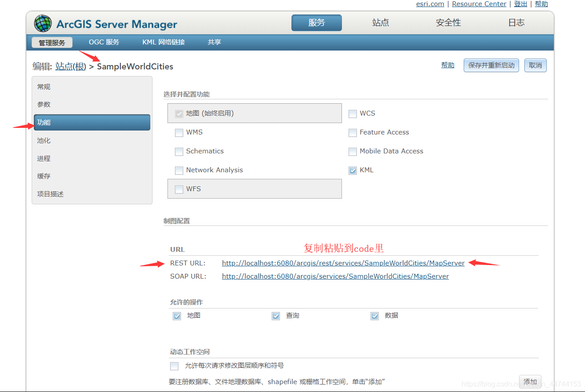The width and height of the screenshot is (585, 392).
Task: Open the 服务 main tab
Action: (x=316, y=23)
